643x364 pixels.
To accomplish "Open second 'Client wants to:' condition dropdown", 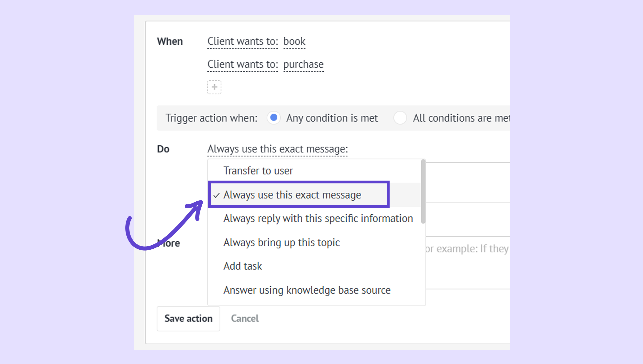I will pos(243,65).
